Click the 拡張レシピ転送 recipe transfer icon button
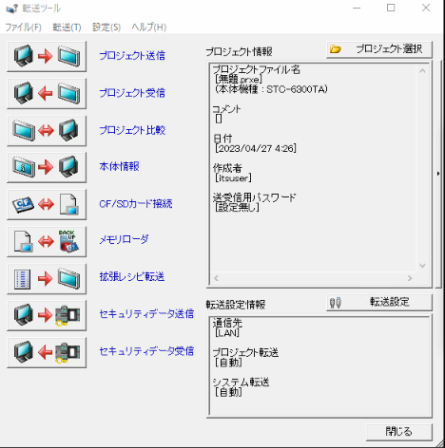 47,279
